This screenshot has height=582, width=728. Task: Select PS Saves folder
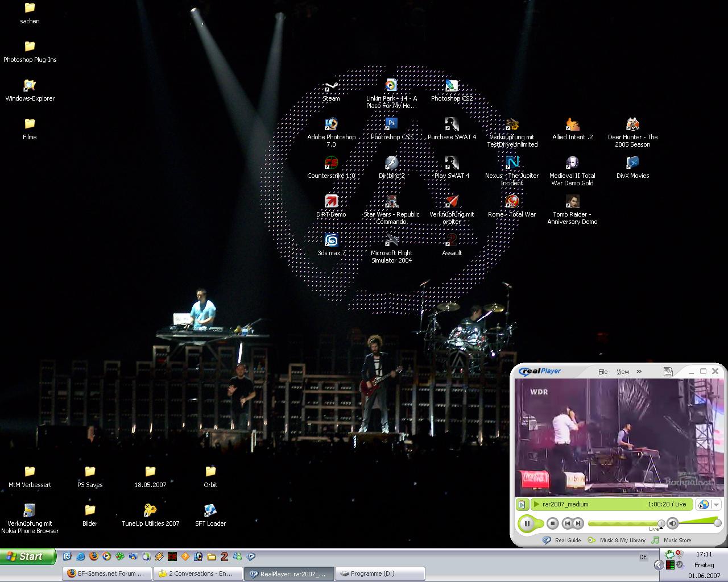pyautogui.click(x=90, y=477)
